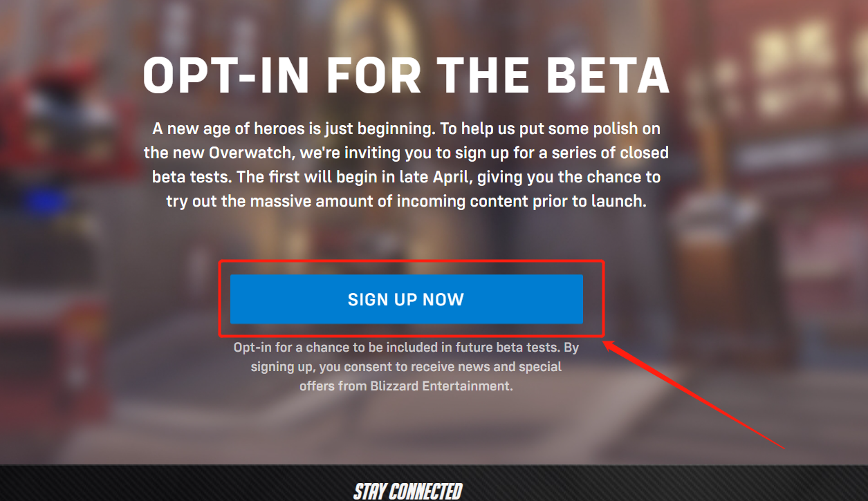Click the word BETA in the headline

(x=609, y=75)
